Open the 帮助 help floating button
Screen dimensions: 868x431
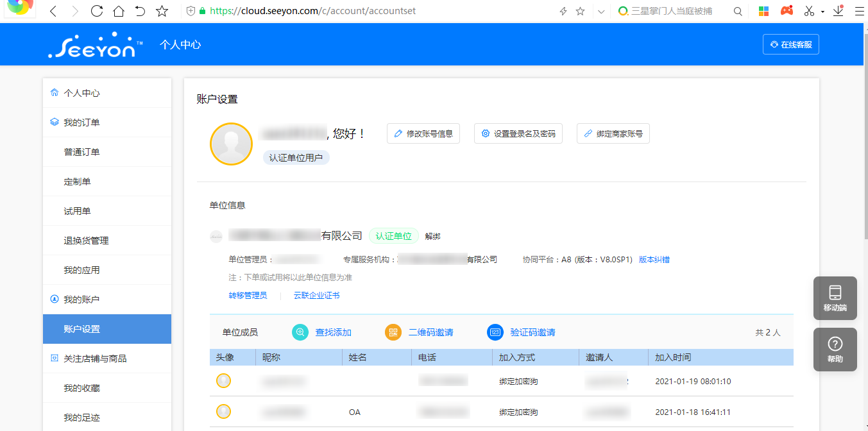click(x=835, y=350)
